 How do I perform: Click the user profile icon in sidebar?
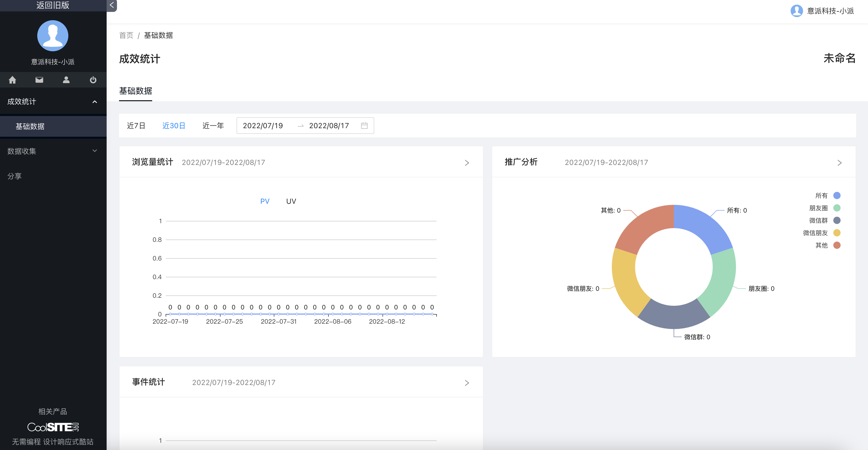pos(66,80)
